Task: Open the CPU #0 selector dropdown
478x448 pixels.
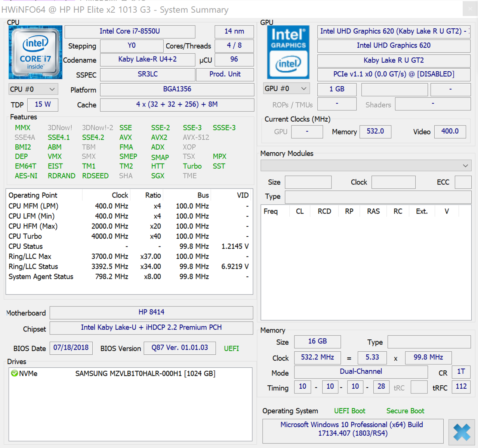Action: [33, 89]
